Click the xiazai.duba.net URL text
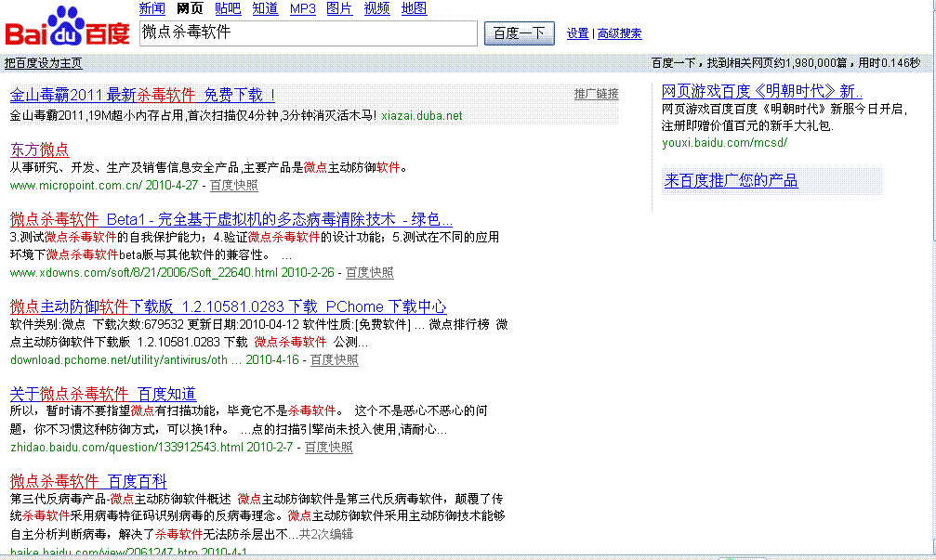 (422, 116)
